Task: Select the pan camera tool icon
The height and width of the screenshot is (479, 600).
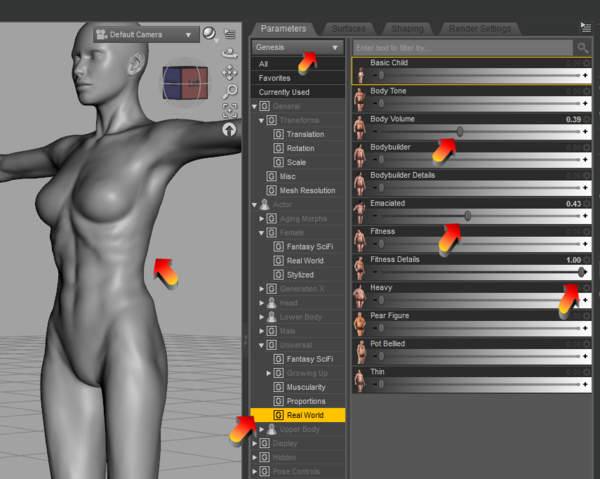Action: [230, 72]
